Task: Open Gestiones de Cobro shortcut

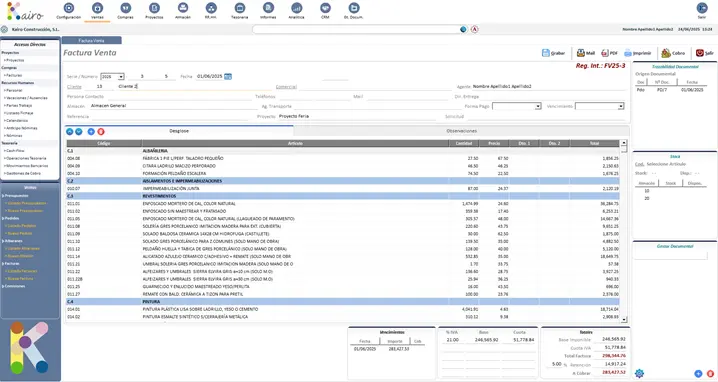Action: click(x=23, y=173)
